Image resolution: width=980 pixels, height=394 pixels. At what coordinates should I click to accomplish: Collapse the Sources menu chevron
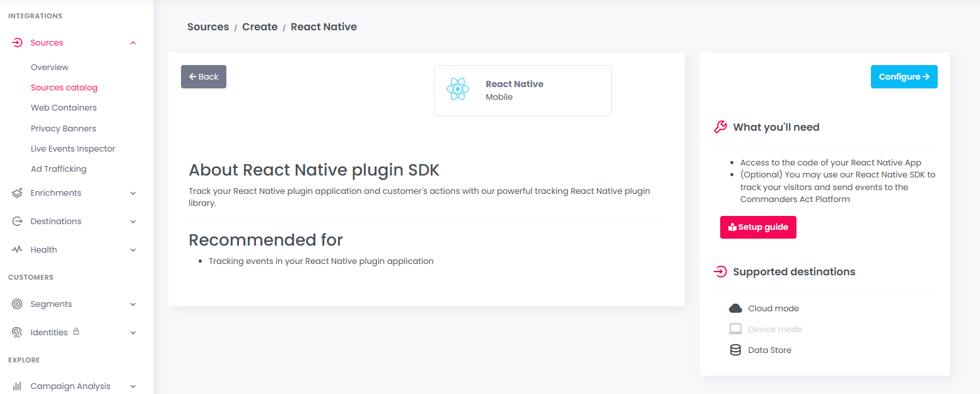click(133, 43)
